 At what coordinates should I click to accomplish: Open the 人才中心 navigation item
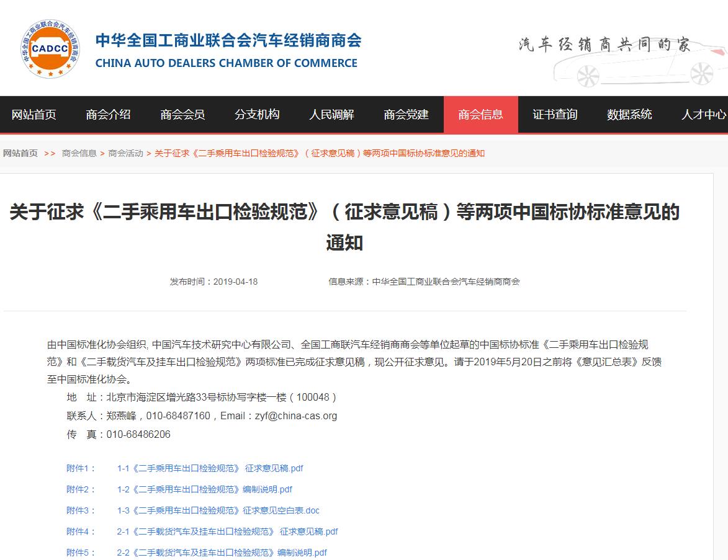pyautogui.click(x=703, y=115)
